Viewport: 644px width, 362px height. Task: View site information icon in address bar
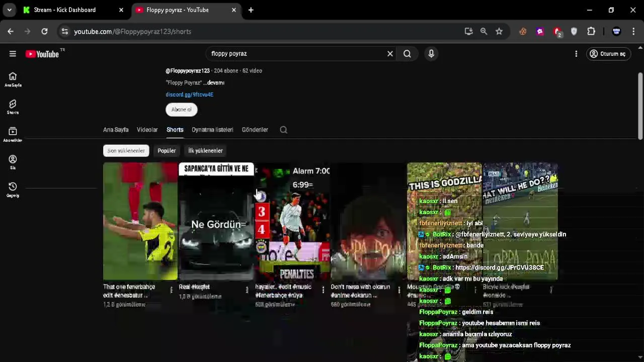64,31
